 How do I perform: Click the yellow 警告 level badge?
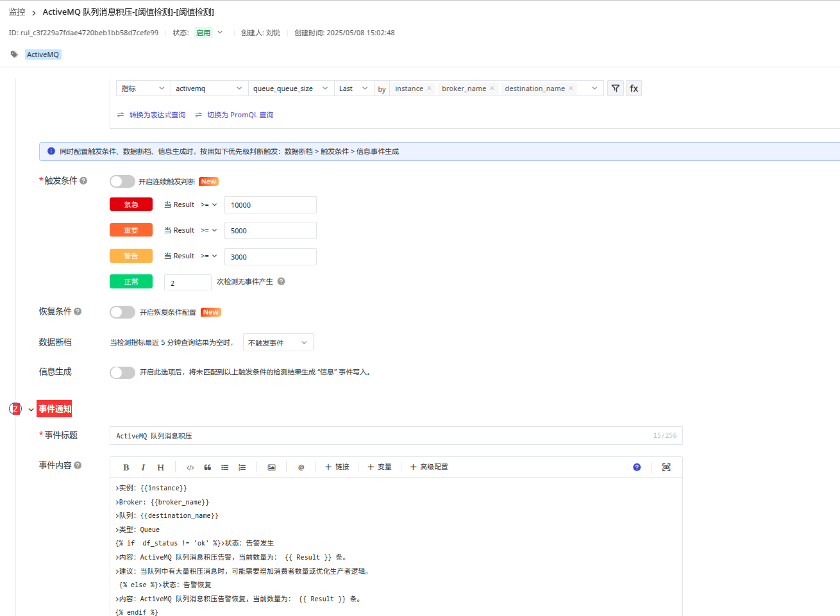[131, 256]
